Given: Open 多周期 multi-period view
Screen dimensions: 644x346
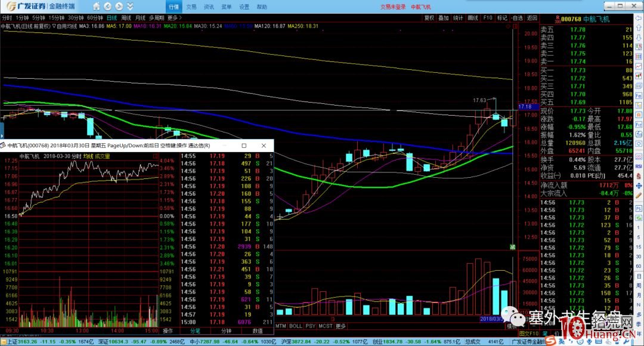Looking at the screenshot, I should click(156, 18).
